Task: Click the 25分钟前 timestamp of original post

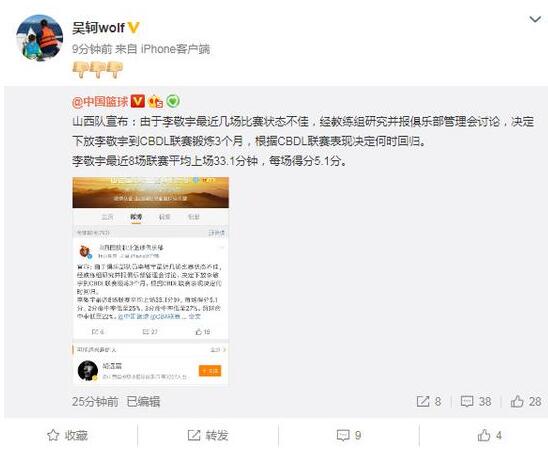Action: pyautogui.click(x=95, y=402)
